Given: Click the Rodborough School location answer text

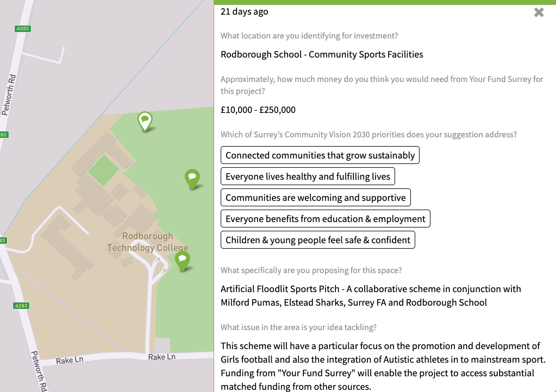Looking at the screenshot, I should click(322, 54).
